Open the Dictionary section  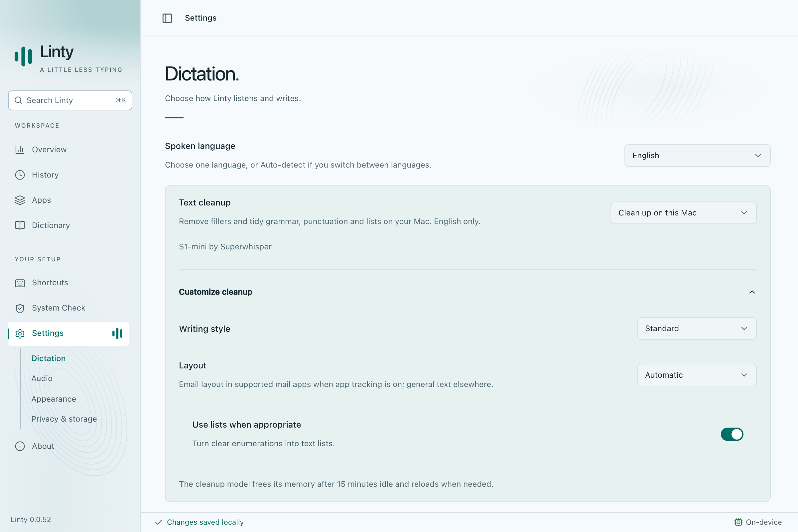tap(68, 225)
